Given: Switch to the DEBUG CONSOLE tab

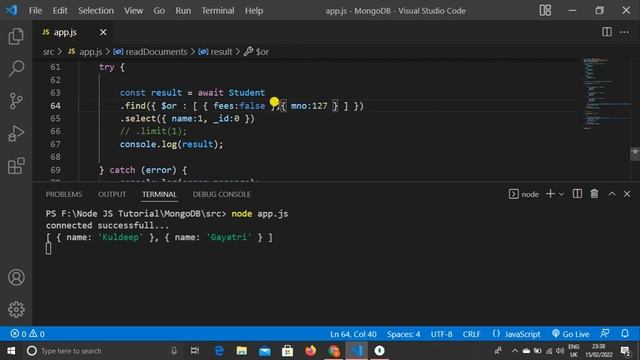Looking at the screenshot, I should coord(222,194).
